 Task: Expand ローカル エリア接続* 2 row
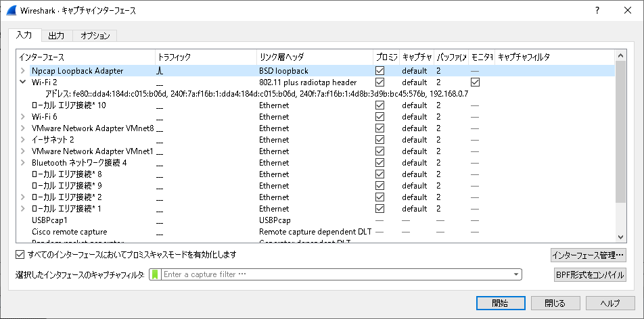coord(22,197)
